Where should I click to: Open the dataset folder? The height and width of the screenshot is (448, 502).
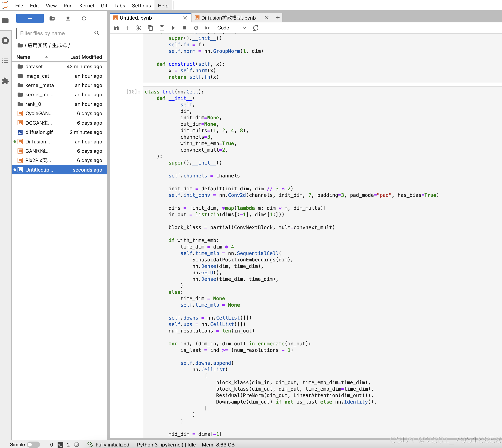[34, 66]
